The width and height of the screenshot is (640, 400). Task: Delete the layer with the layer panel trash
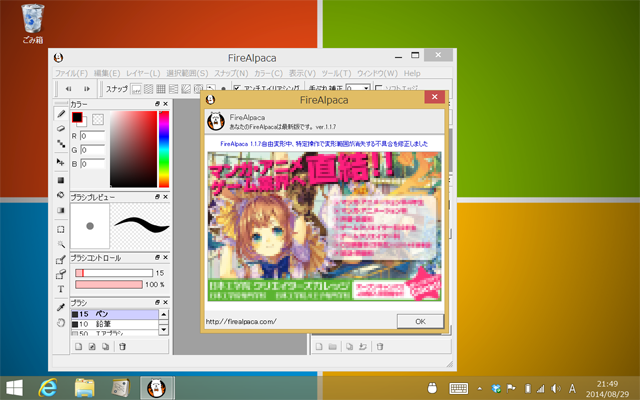380,347
